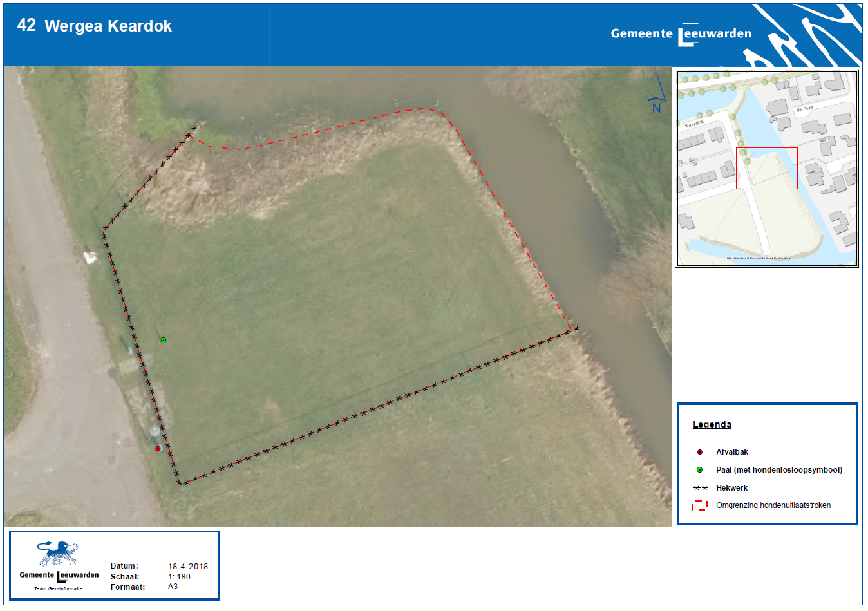This screenshot has width=868, height=611.
Task: Click the red Afvalbak marker on the map
Action: tap(158, 449)
